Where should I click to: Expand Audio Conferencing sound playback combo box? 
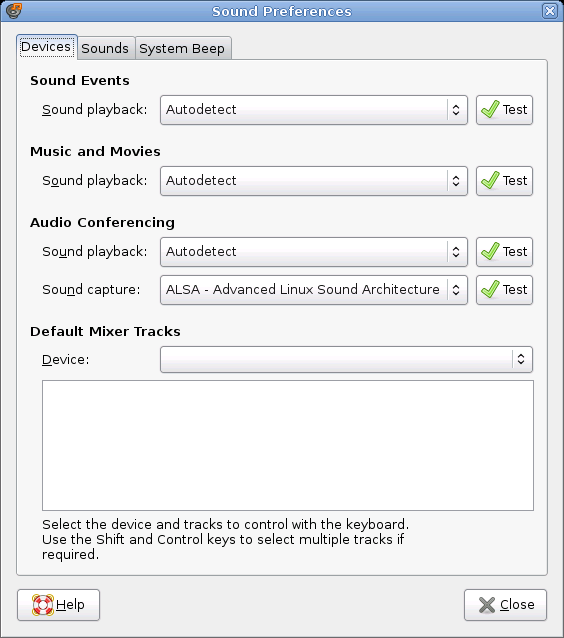314,252
